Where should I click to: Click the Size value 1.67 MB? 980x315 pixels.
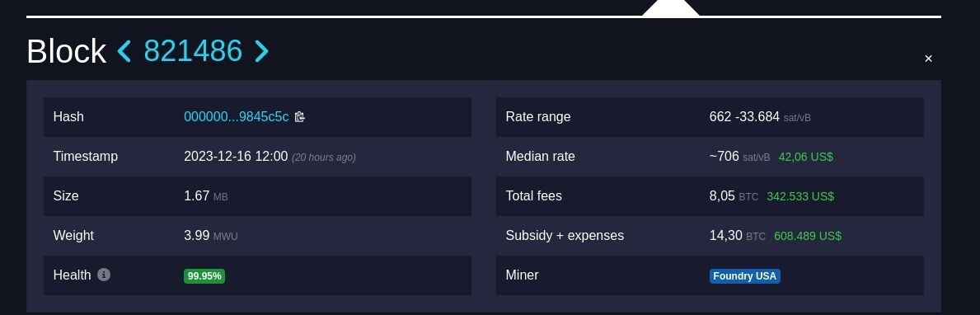[x=205, y=196]
